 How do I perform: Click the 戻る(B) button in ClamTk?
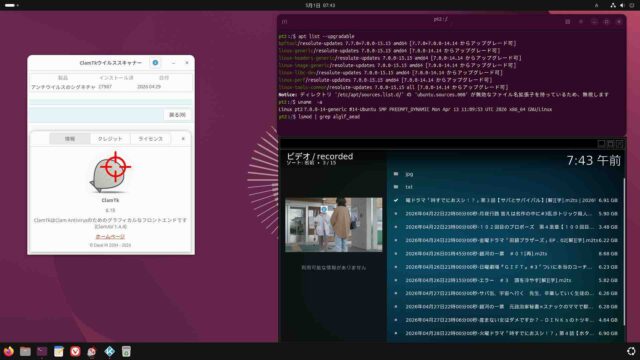(177, 115)
